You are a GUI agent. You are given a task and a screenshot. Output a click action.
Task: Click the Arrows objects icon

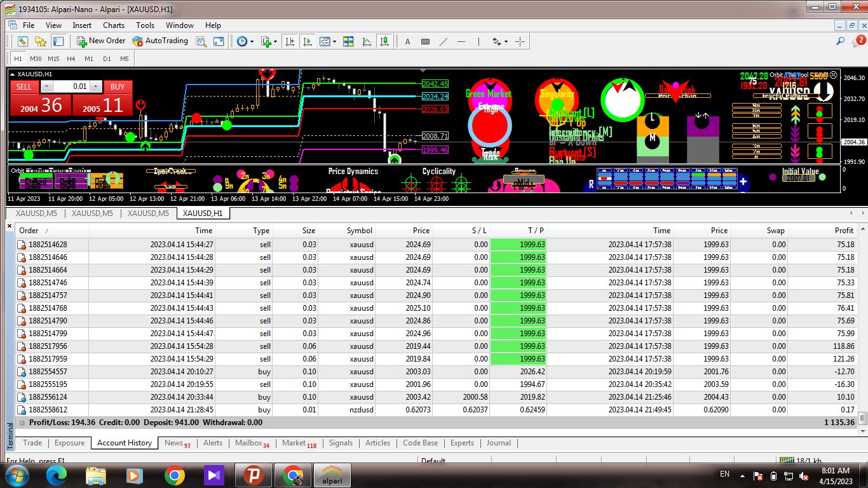click(x=497, y=42)
